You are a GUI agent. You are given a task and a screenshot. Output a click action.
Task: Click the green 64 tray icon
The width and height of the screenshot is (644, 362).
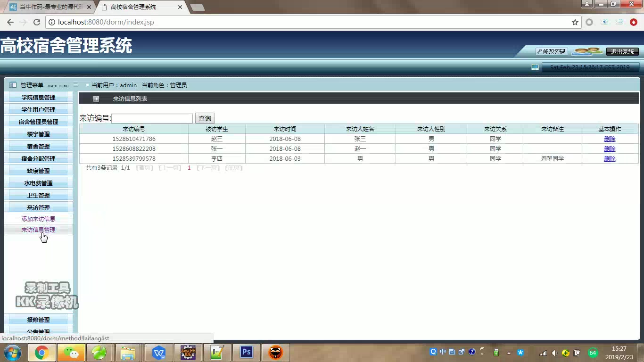coord(593,353)
